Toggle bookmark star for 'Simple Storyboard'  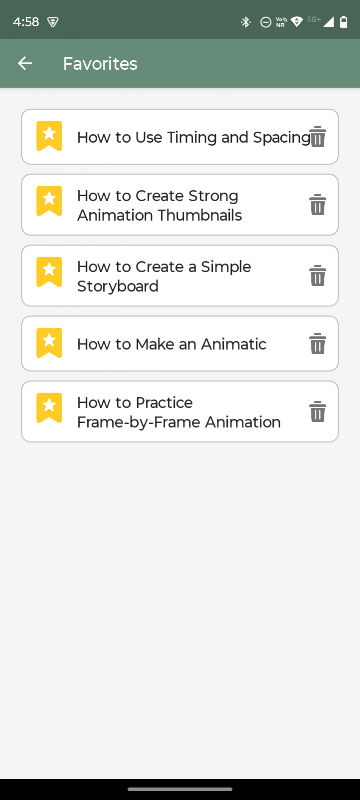click(49, 272)
